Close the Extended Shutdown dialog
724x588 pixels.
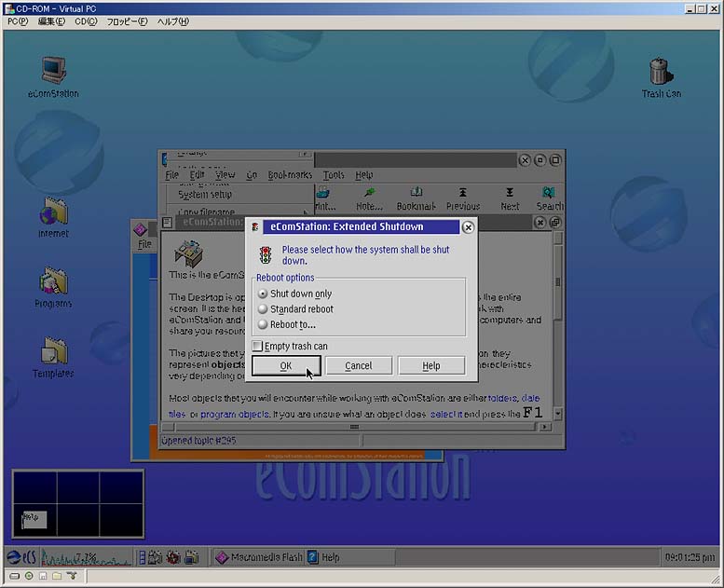468,227
